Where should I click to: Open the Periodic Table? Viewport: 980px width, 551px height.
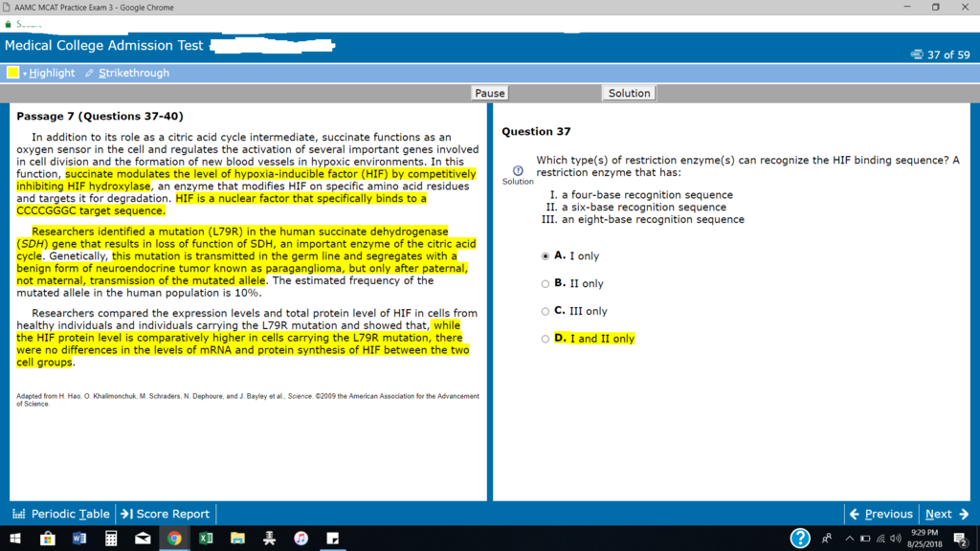click(61, 514)
